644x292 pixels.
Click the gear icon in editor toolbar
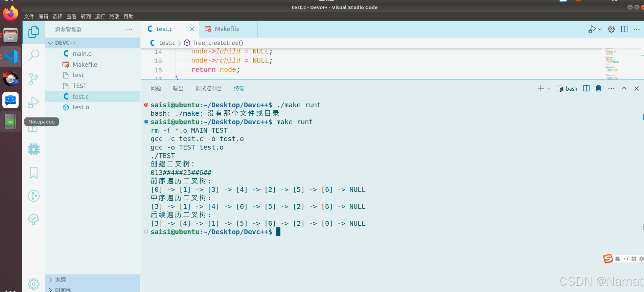click(x=611, y=29)
